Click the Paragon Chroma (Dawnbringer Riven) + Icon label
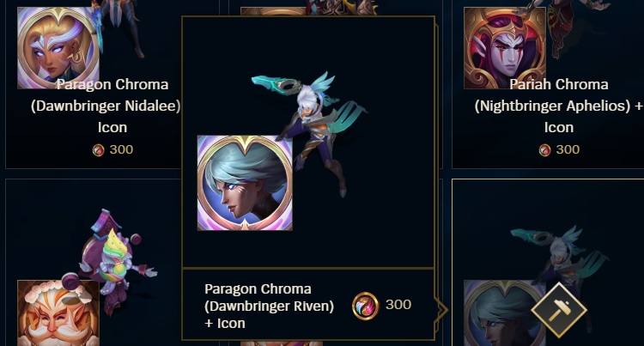This screenshot has width=644, height=346. click(x=269, y=307)
